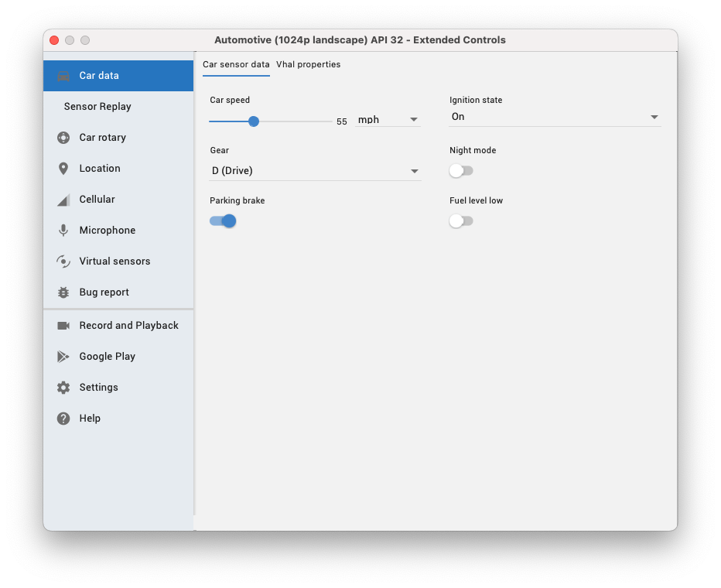Click the Car rotary icon in sidebar

tap(63, 138)
